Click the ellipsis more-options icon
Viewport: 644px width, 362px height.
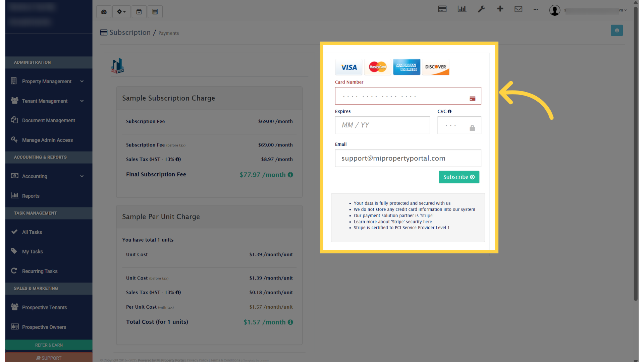click(536, 10)
